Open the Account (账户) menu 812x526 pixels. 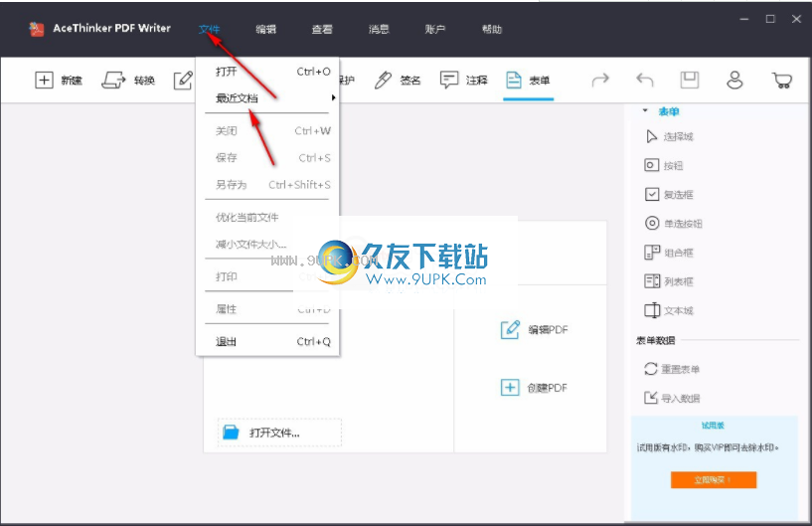point(435,30)
